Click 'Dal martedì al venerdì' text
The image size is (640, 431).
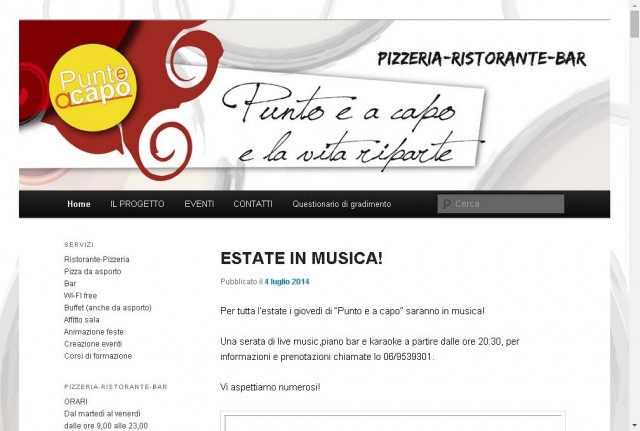click(x=102, y=413)
